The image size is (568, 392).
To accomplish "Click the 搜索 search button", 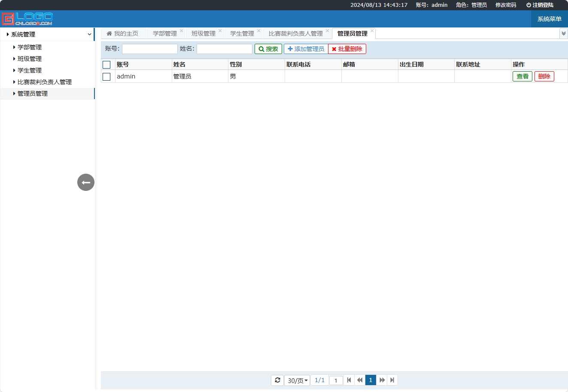I will pos(268,49).
